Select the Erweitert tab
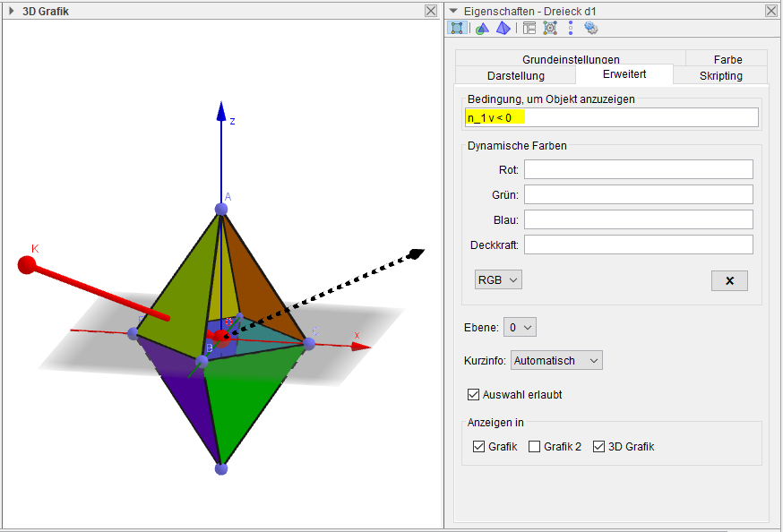This screenshot has height=532, width=783. [x=624, y=73]
